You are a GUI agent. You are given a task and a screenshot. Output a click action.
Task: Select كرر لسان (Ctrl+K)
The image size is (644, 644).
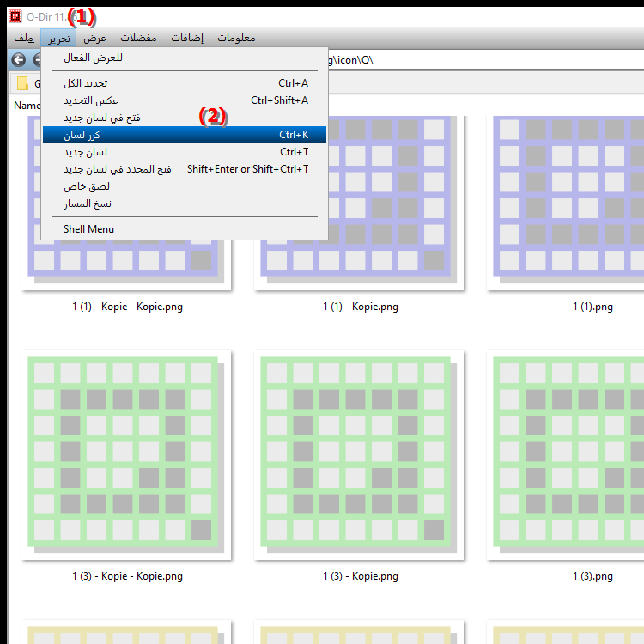click(185, 135)
